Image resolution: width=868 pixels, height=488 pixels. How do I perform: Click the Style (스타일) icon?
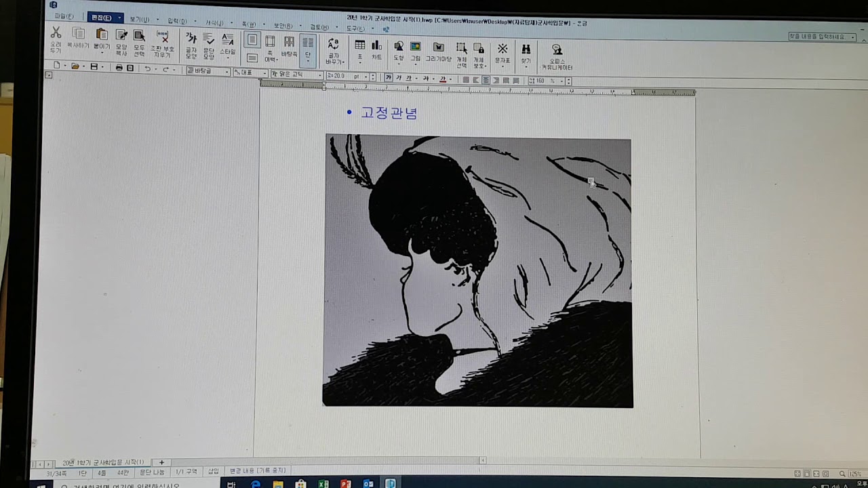[227, 40]
